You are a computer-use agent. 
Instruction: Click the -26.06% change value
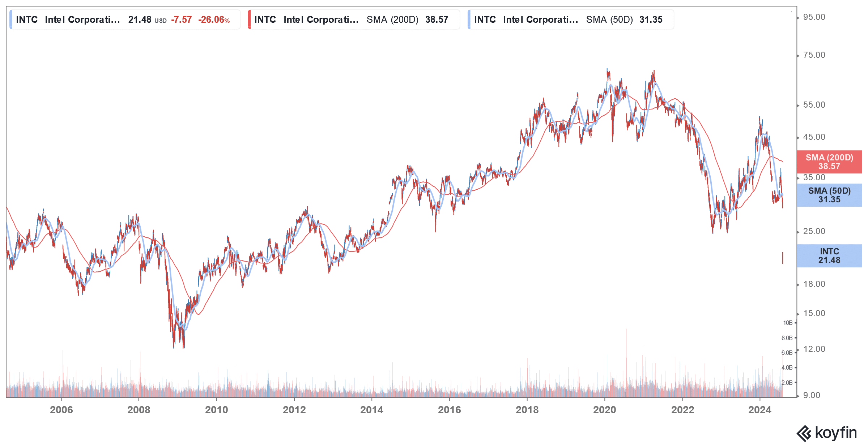click(214, 20)
